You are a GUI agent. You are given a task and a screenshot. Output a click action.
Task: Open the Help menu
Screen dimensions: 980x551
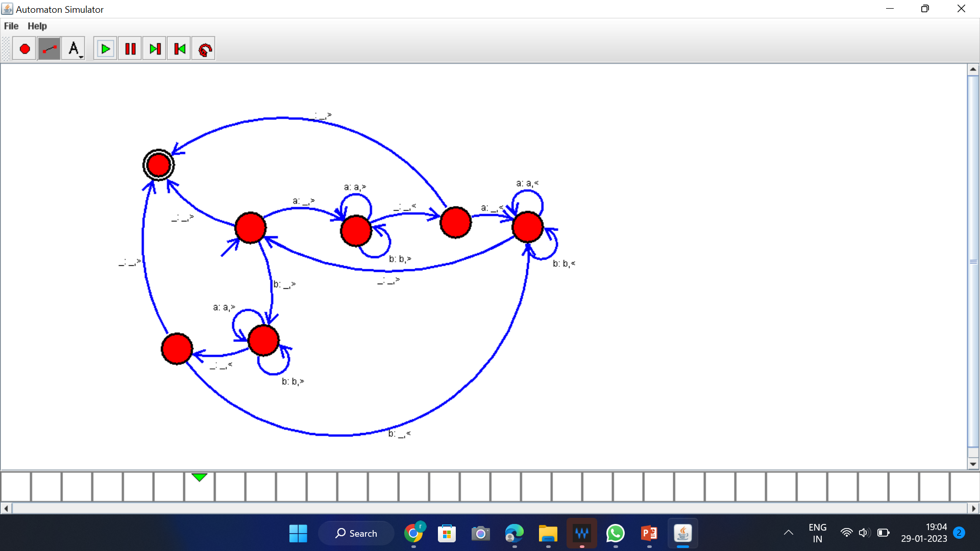click(x=37, y=26)
